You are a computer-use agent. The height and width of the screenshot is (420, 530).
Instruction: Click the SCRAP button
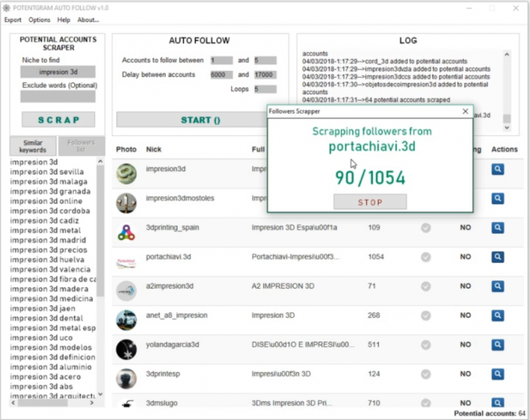(x=59, y=120)
